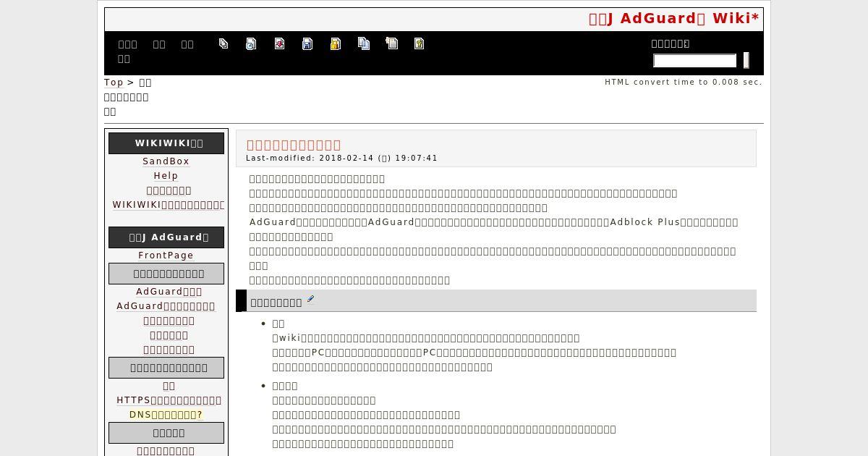Click the stacked-pages new page icon
Screen dimensions: 868x456
point(224,43)
